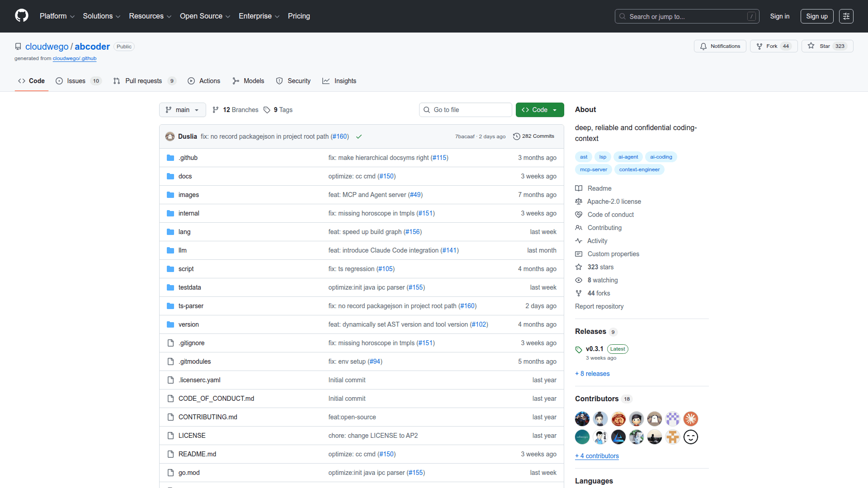Open the Pricing menu item
868x488 pixels.
click(299, 16)
